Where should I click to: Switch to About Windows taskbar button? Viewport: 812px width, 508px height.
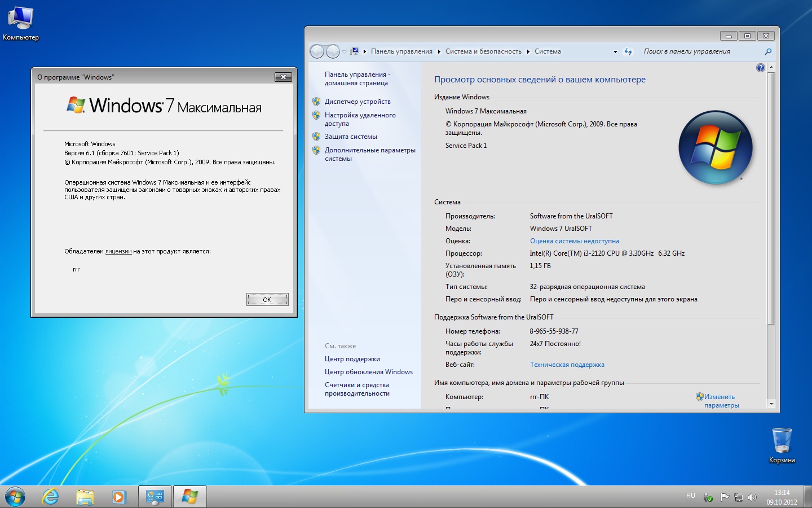pos(189,497)
